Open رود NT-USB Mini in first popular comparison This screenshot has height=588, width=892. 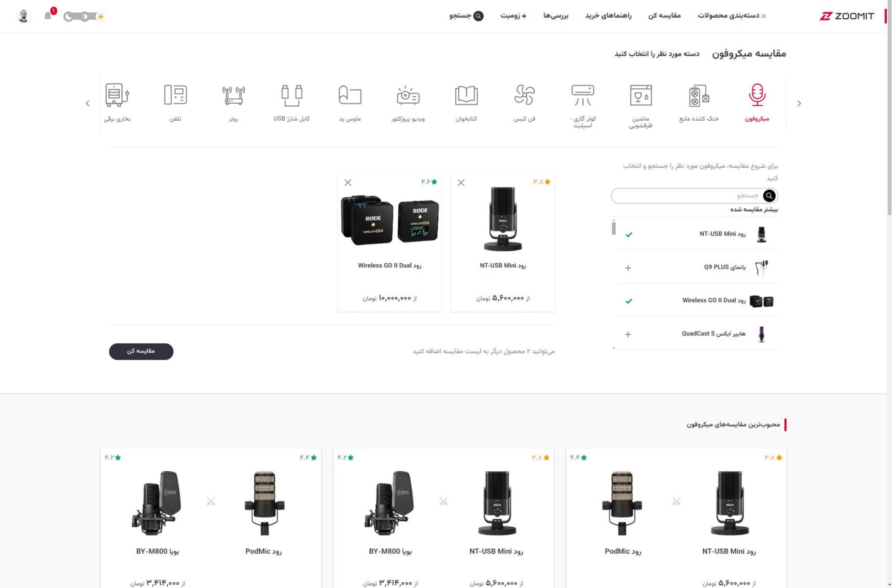729,551
